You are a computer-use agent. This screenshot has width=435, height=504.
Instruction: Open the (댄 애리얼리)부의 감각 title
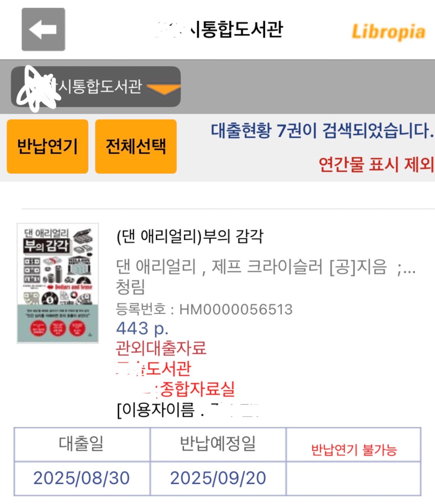[190, 236]
